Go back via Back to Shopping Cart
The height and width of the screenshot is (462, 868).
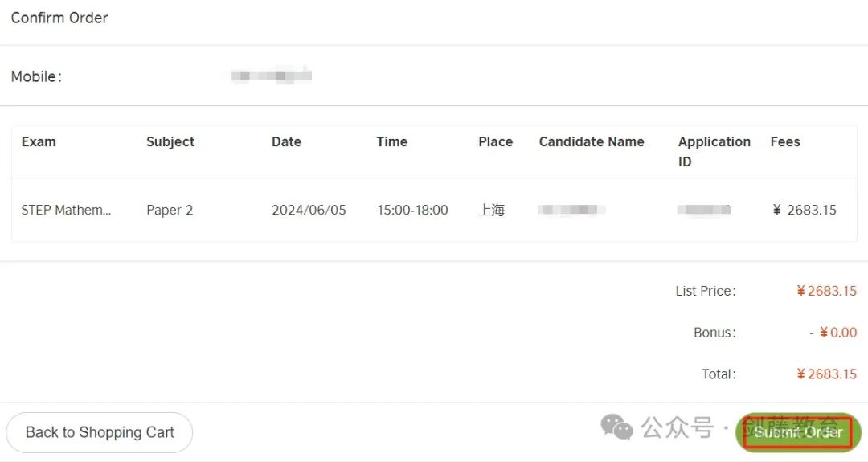click(x=100, y=432)
